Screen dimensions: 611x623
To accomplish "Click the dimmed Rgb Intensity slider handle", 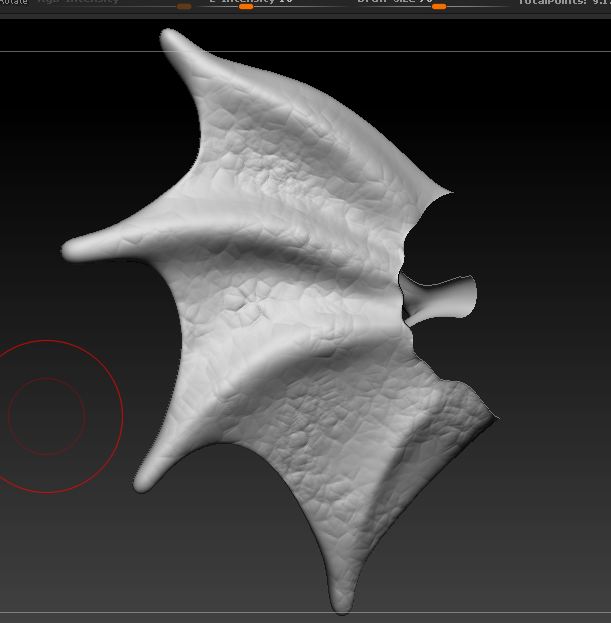I will pyautogui.click(x=184, y=6).
